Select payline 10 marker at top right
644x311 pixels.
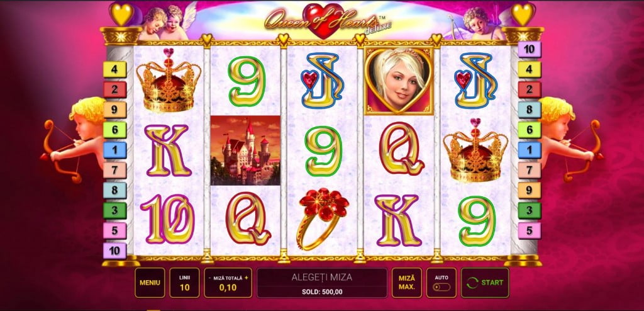click(529, 49)
